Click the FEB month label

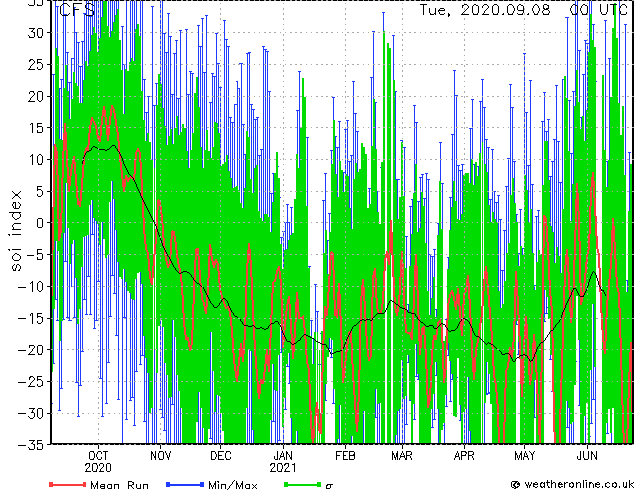345,456
